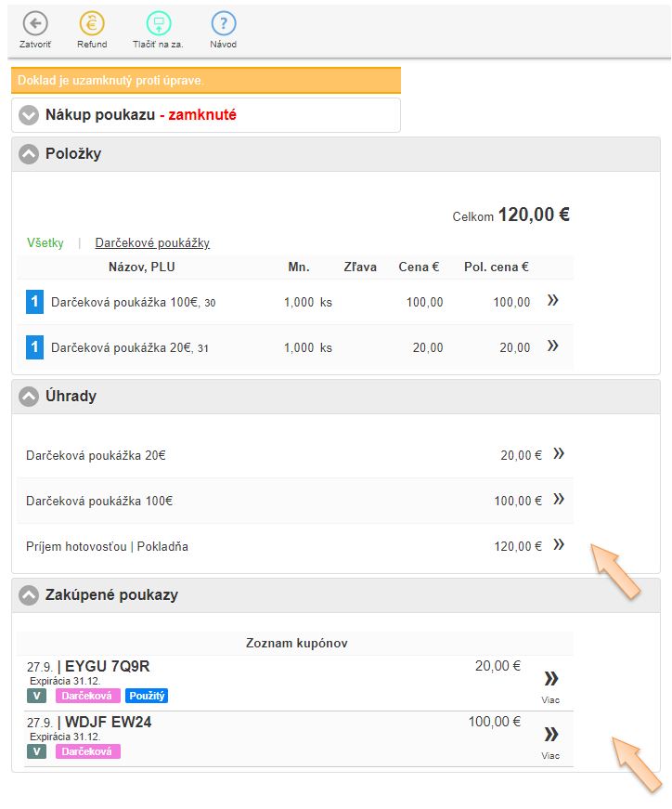The image size is (672, 809).
Task: Click the Zatvoriť back arrow icon
Action: point(35,24)
